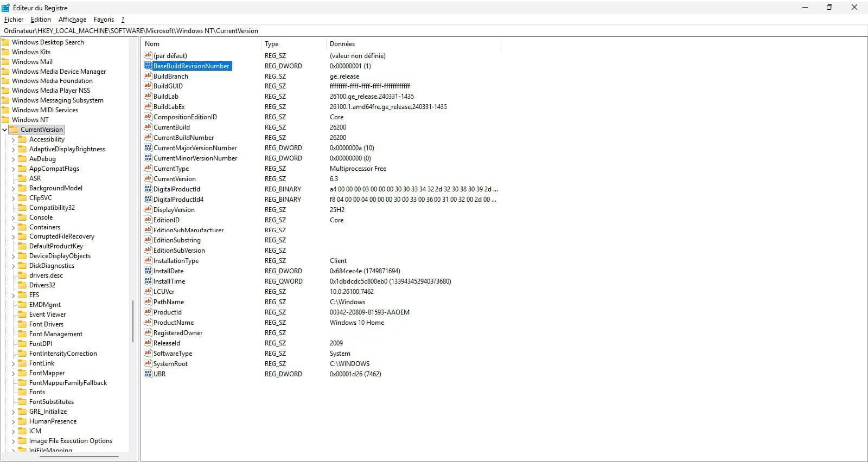
Task: Sort values by the Données column header
Action: 413,44
